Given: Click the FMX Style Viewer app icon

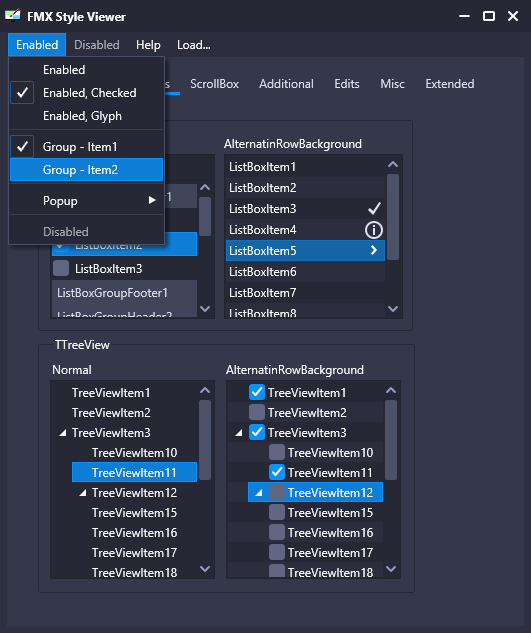Looking at the screenshot, I should (13, 15).
